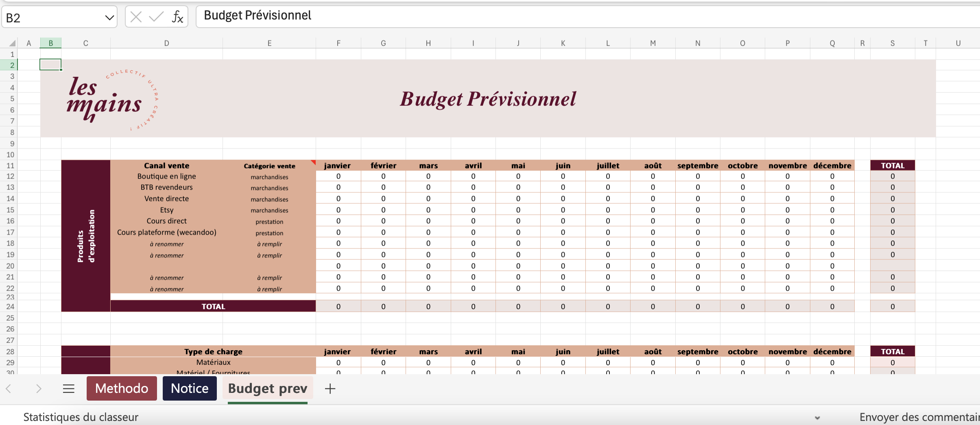Image resolution: width=980 pixels, height=425 pixels.
Task: Open the all sheets list icon
Action: pyautogui.click(x=69, y=389)
